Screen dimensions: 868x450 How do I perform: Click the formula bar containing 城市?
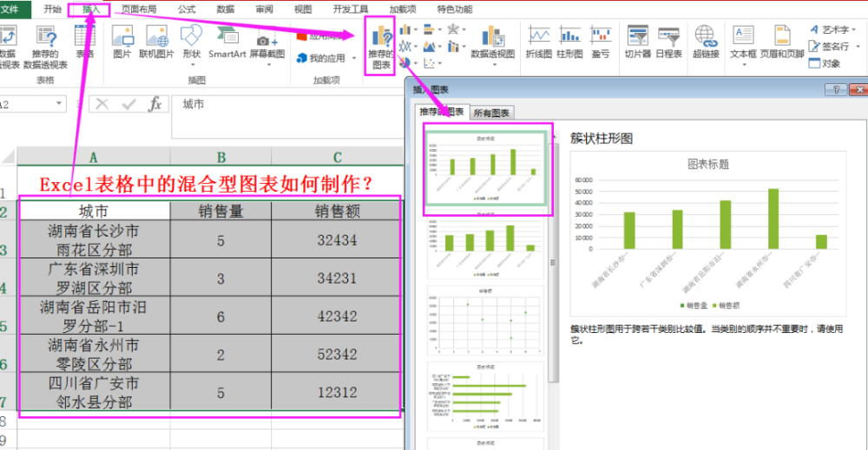[288, 117]
